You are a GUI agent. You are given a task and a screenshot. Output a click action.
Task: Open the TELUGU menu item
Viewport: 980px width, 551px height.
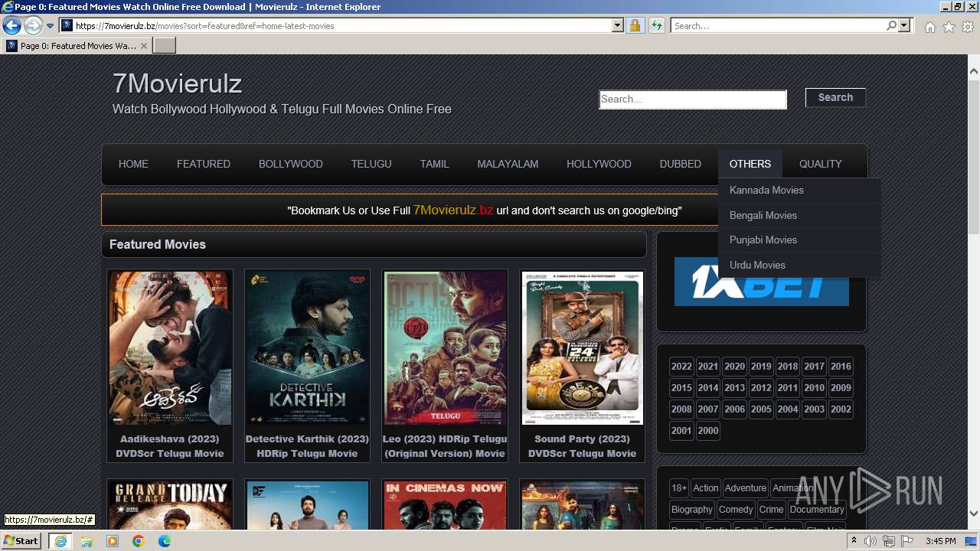(x=371, y=164)
